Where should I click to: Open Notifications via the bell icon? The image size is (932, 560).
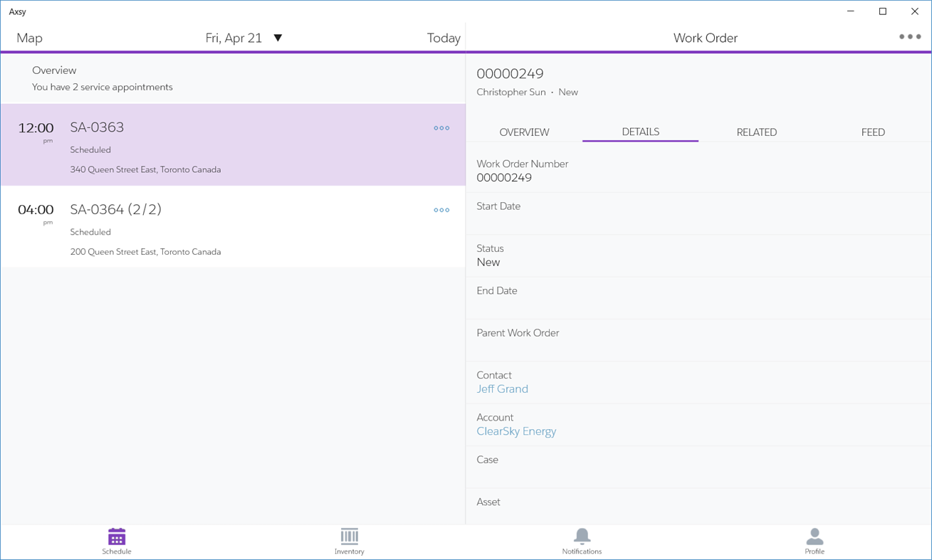point(582,539)
